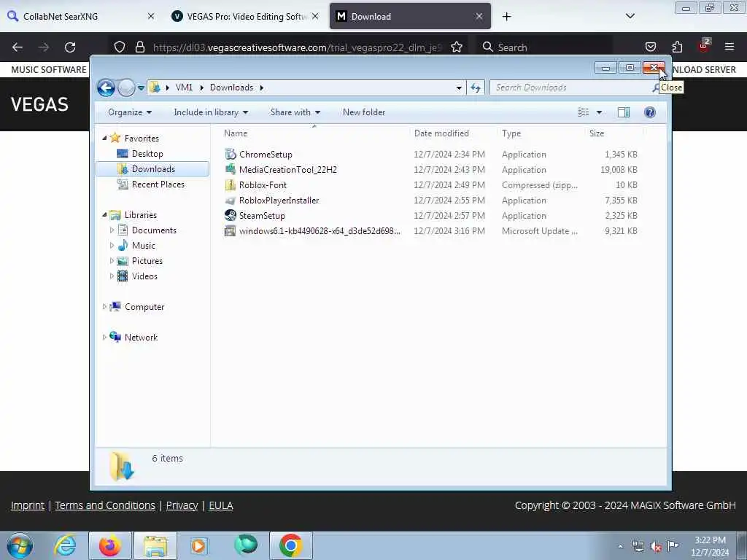Image resolution: width=747 pixels, height=560 pixels.
Task: Select the windows6.1-kb4490628 update file icon
Action: click(231, 231)
